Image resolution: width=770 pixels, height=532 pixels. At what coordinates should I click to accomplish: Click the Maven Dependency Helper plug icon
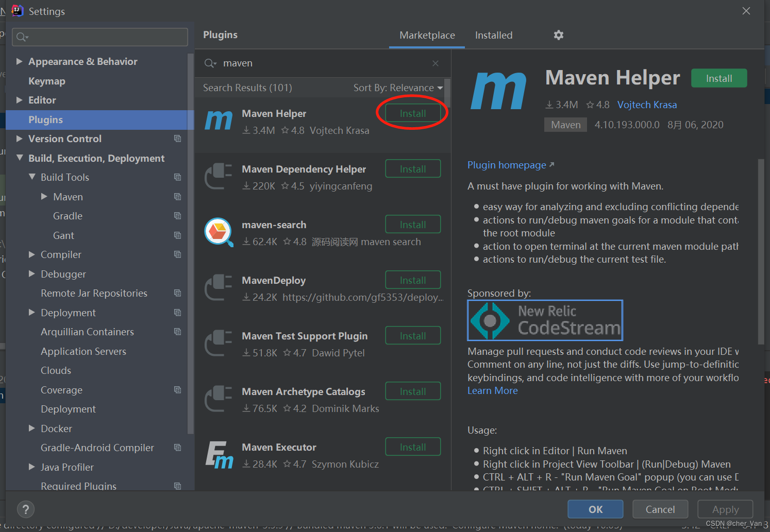point(219,176)
